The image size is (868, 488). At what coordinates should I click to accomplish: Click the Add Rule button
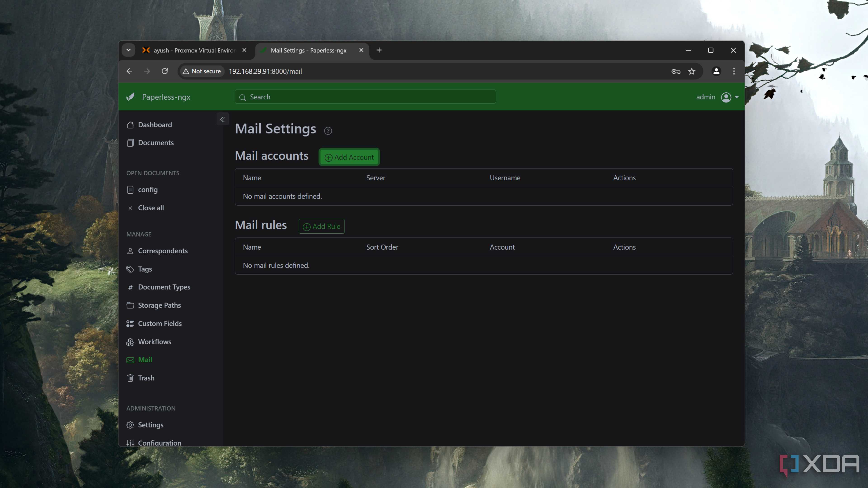pos(321,226)
